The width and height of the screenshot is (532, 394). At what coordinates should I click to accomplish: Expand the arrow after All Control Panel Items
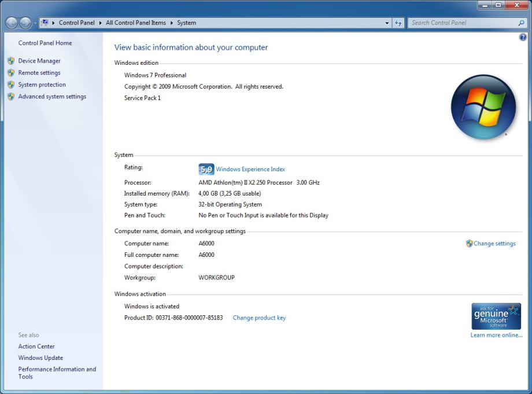point(172,23)
